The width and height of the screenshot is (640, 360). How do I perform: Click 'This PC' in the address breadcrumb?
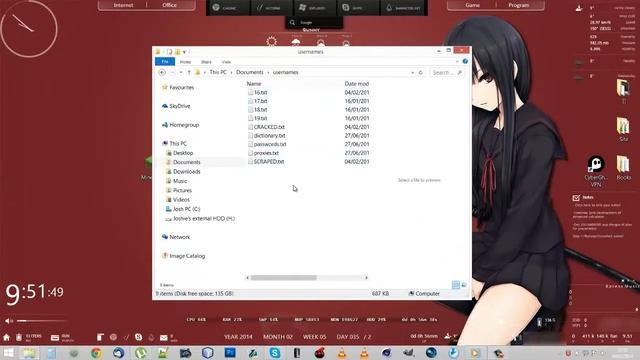tap(218, 72)
